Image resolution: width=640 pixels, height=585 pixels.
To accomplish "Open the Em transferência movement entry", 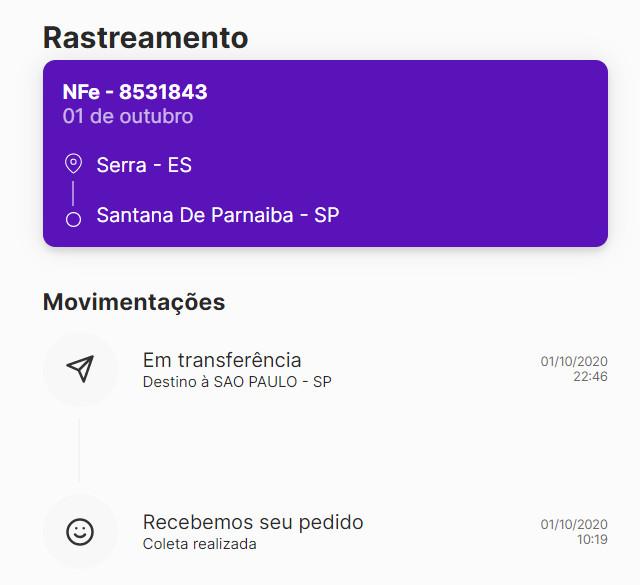I will click(x=325, y=369).
